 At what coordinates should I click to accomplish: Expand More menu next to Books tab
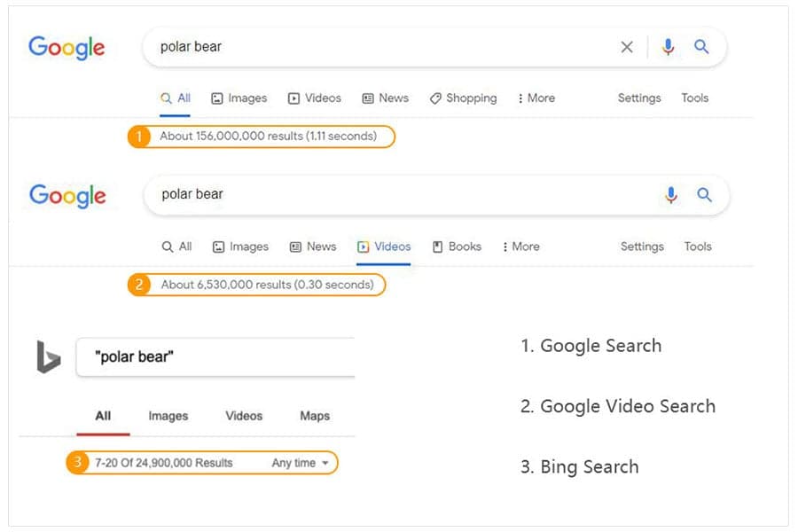click(520, 246)
